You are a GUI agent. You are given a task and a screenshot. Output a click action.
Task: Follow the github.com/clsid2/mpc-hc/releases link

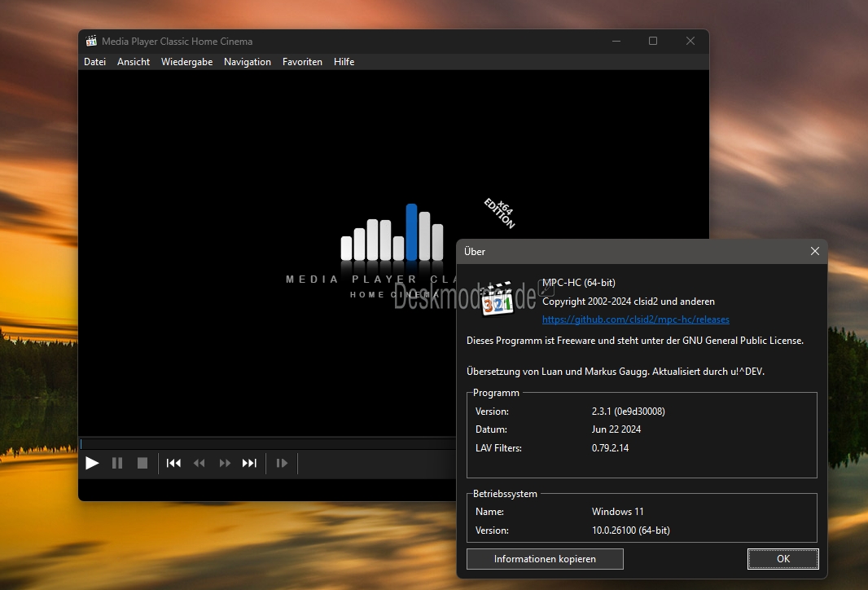point(635,319)
